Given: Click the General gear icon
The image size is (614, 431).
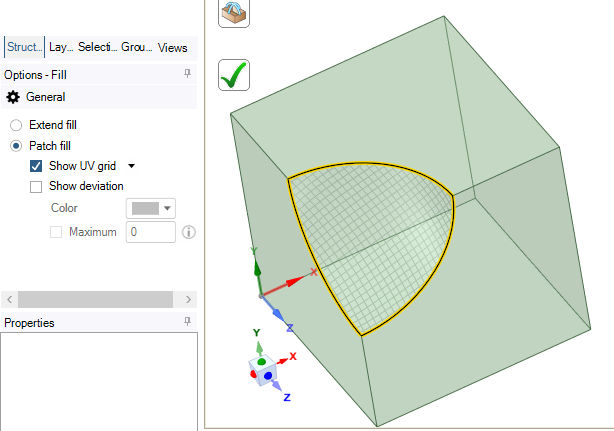Looking at the screenshot, I should pos(13,97).
